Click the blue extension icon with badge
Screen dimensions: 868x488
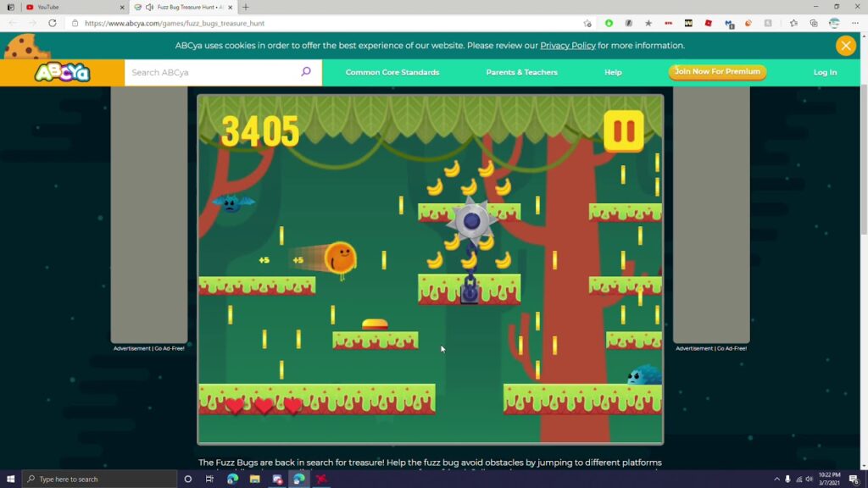tap(729, 24)
